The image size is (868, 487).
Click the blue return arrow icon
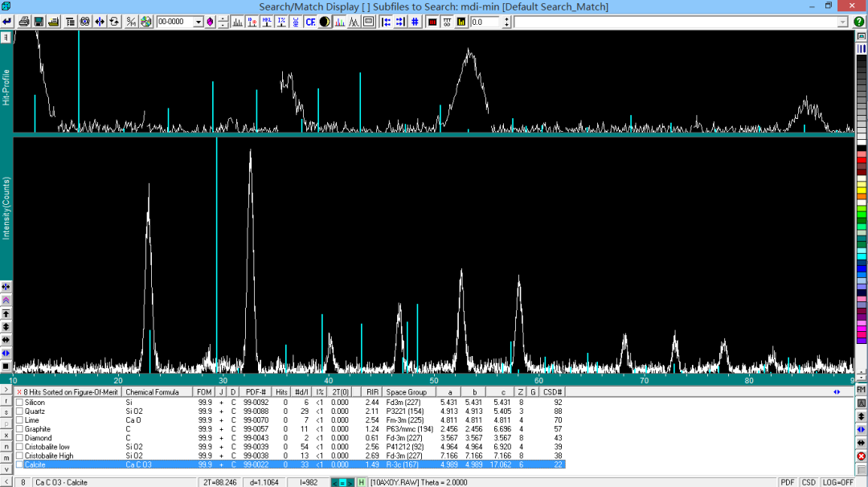point(7,22)
